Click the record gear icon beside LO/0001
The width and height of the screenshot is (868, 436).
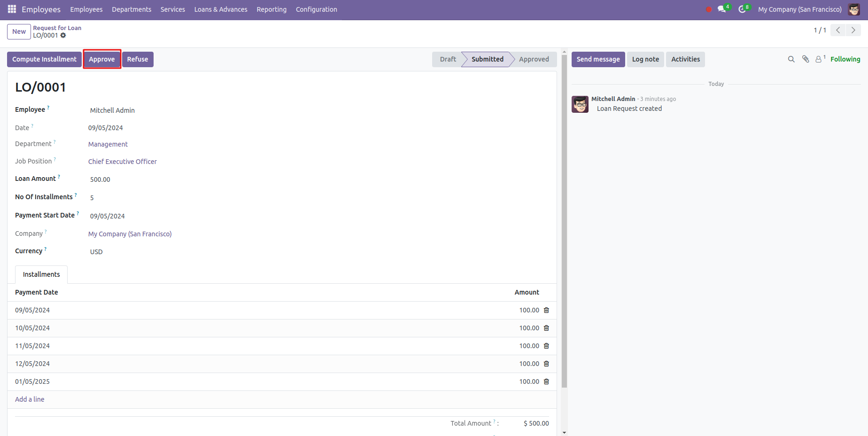[63, 36]
